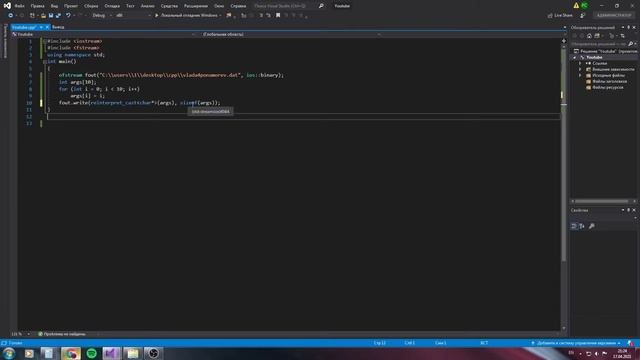Click the Save All toolbar icon

[58, 16]
